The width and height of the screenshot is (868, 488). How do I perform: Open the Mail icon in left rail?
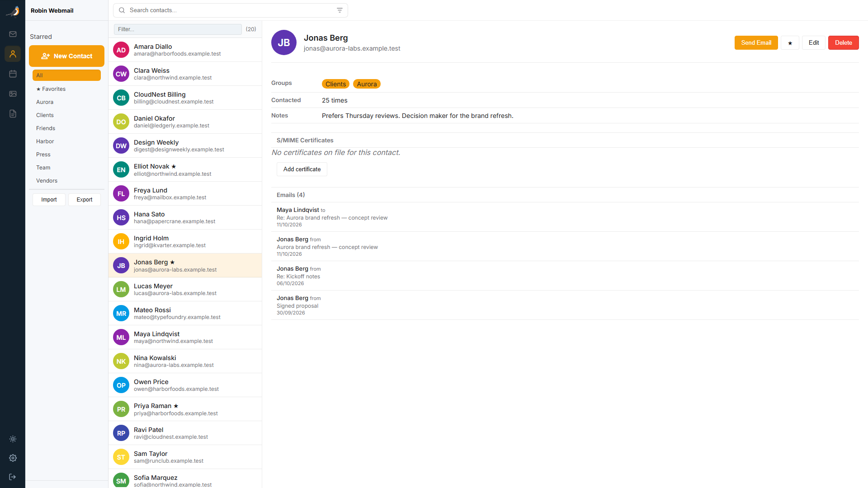13,34
